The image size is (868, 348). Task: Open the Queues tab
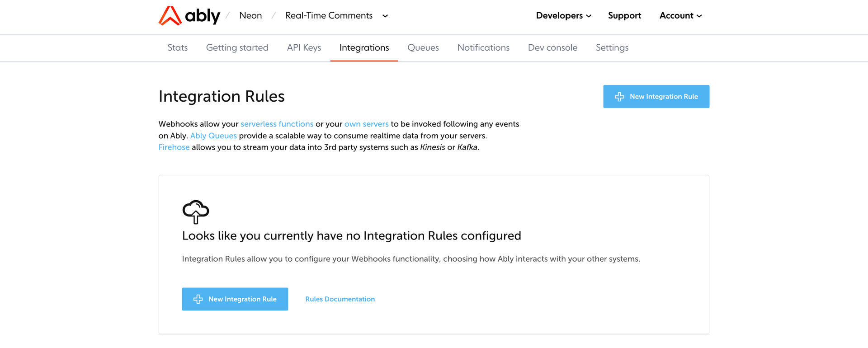click(x=423, y=48)
